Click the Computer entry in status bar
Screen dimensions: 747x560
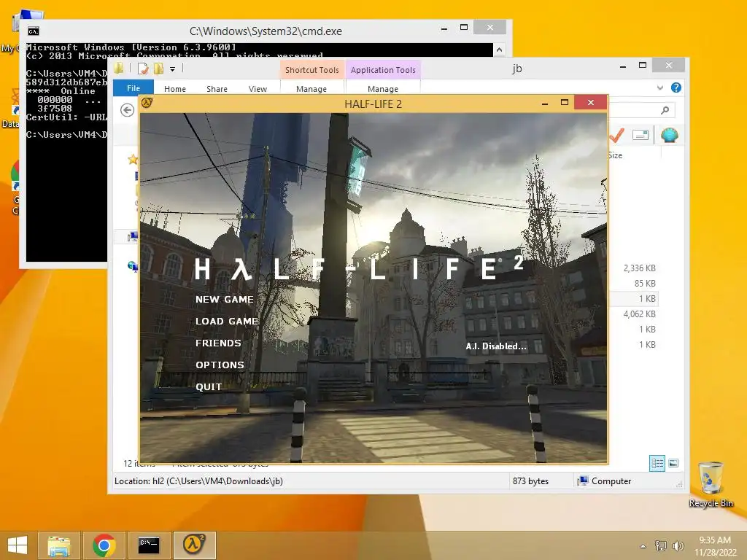tap(605, 481)
